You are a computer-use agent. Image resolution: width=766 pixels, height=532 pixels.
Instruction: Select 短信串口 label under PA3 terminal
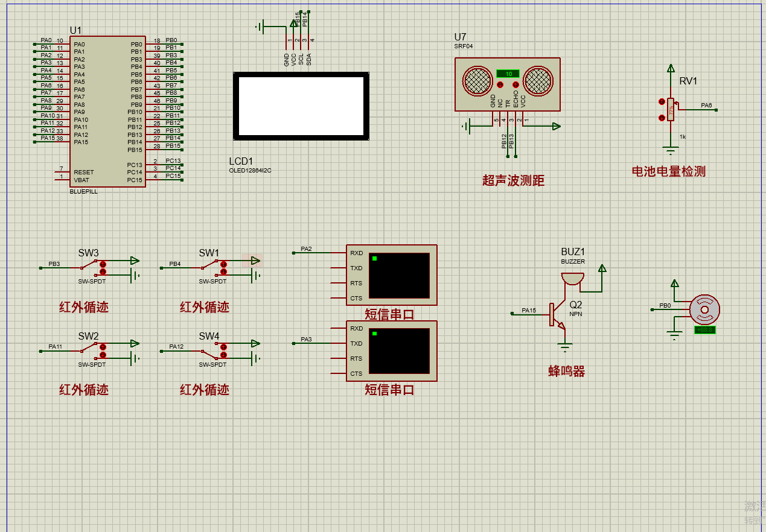390,390
